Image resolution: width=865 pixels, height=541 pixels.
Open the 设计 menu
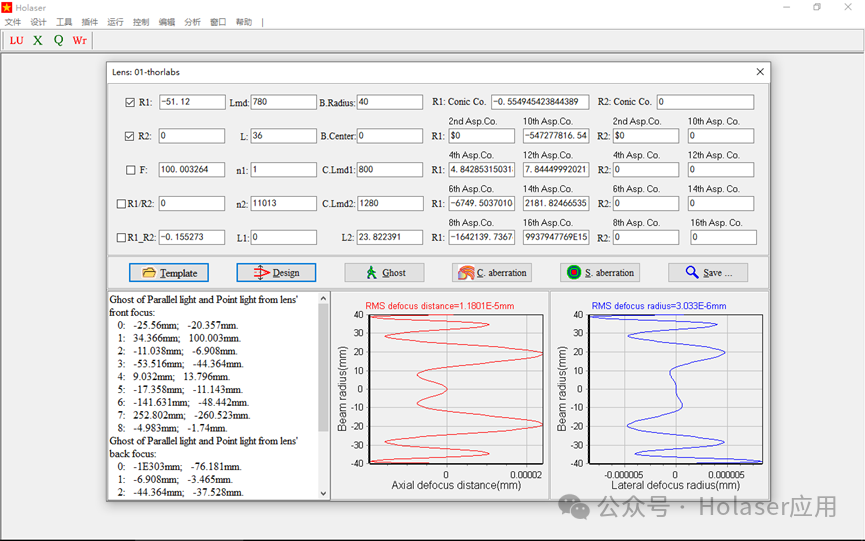(x=39, y=22)
